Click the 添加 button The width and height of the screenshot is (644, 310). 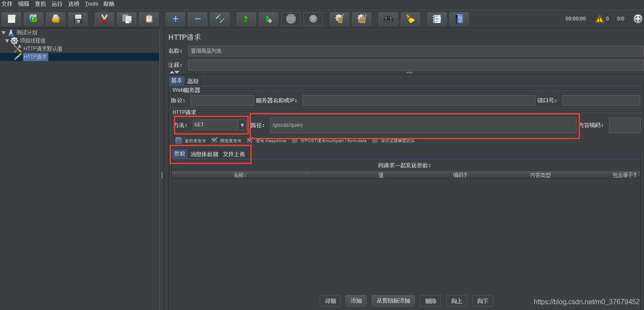pyautogui.click(x=356, y=301)
